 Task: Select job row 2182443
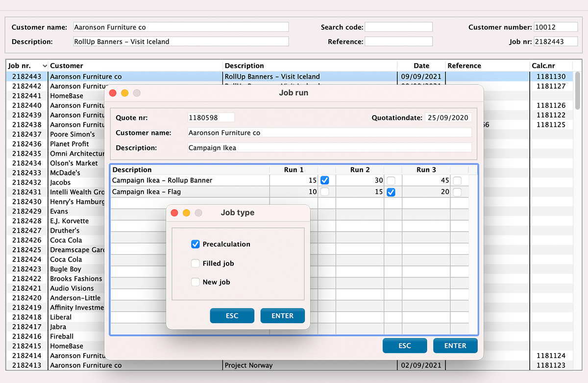coord(289,76)
